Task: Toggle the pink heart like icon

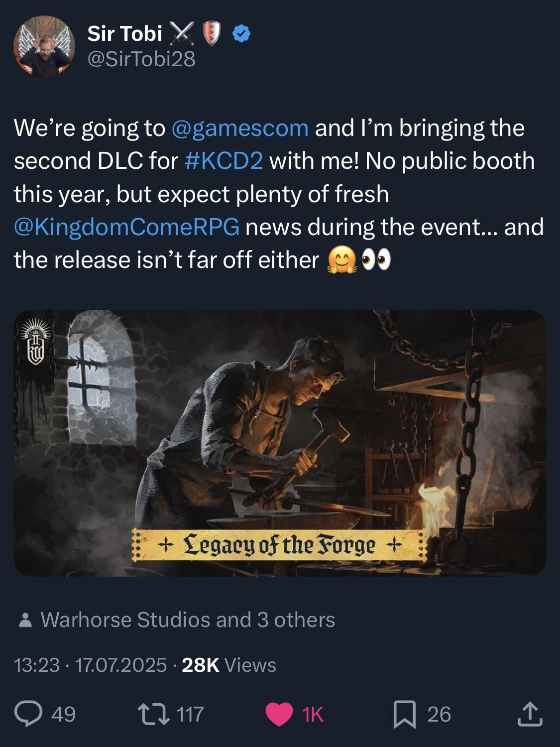Action: (279, 715)
